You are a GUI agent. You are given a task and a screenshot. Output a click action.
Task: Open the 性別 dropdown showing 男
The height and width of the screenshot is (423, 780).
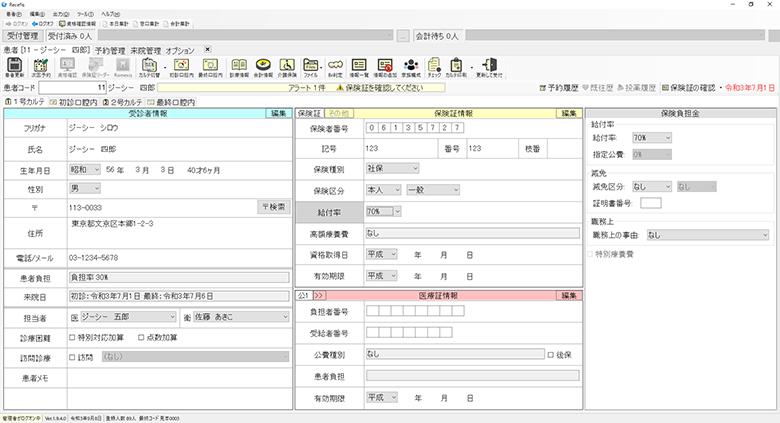[x=85, y=189]
